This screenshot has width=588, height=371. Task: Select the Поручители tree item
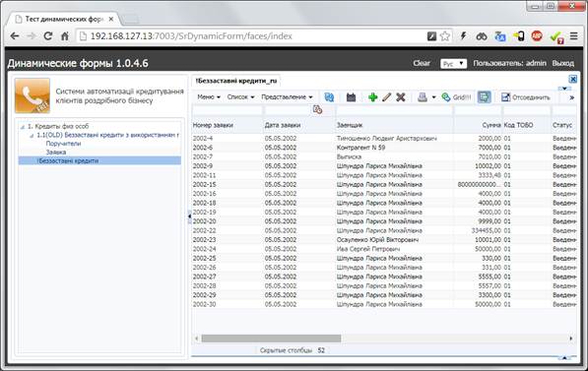click(x=63, y=144)
